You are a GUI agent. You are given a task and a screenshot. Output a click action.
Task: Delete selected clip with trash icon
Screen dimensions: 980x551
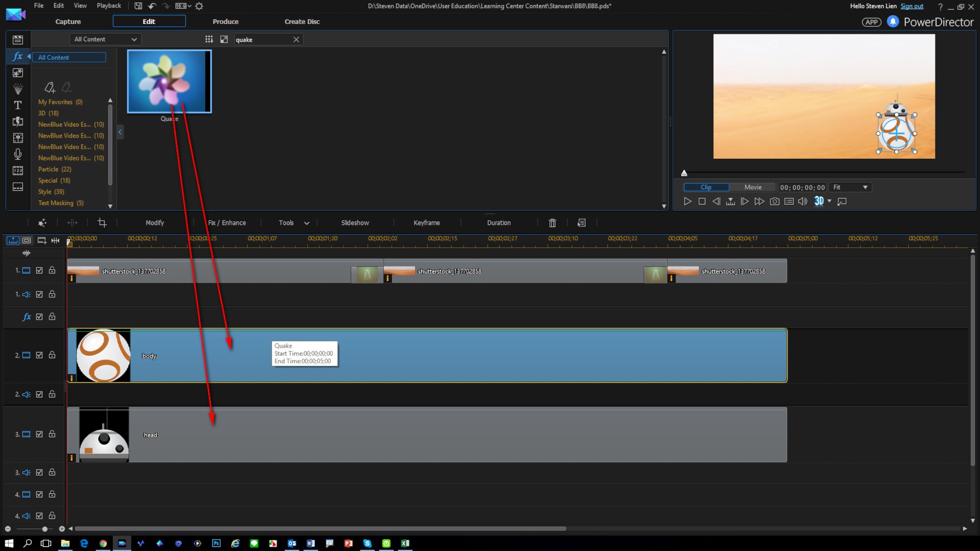click(x=552, y=223)
